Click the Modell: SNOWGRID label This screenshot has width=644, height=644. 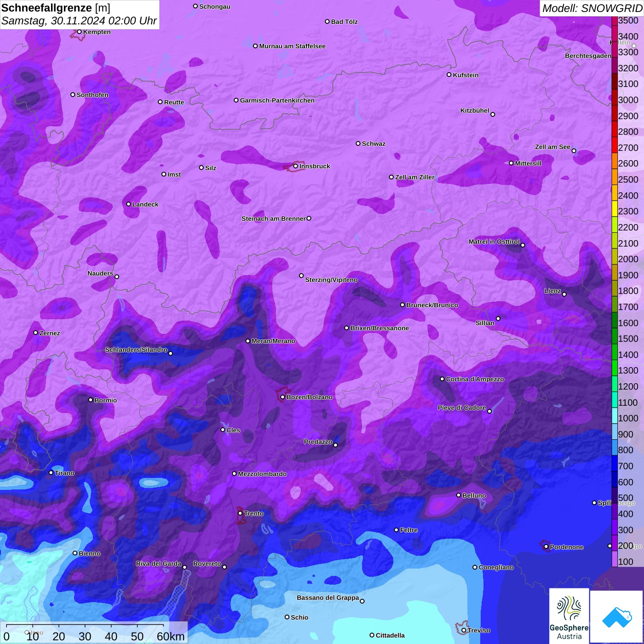pos(592,8)
